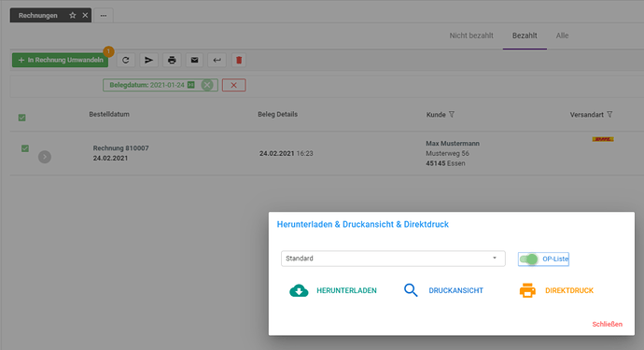Click the Musterweg 56 address line
The image size is (644, 350).
point(447,153)
